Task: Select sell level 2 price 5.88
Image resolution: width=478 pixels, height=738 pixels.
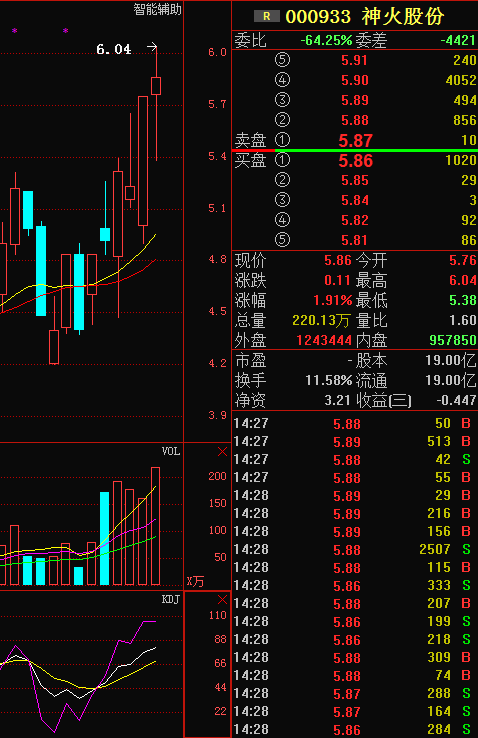Action: click(354, 120)
